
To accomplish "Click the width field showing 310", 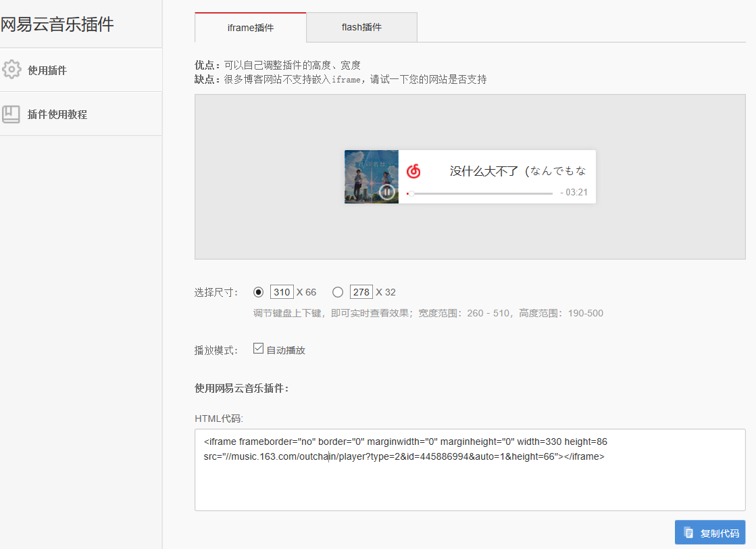I will (x=282, y=292).
